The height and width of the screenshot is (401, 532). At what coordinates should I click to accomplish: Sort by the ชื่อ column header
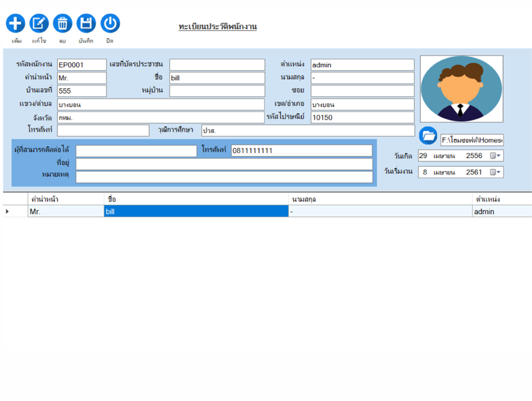click(x=196, y=199)
